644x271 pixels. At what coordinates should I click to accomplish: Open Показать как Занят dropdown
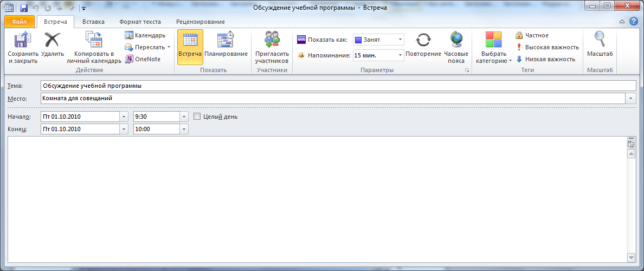(x=400, y=40)
